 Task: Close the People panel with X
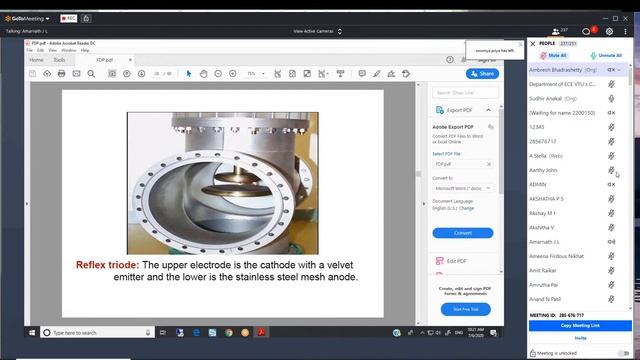(533, 44)
